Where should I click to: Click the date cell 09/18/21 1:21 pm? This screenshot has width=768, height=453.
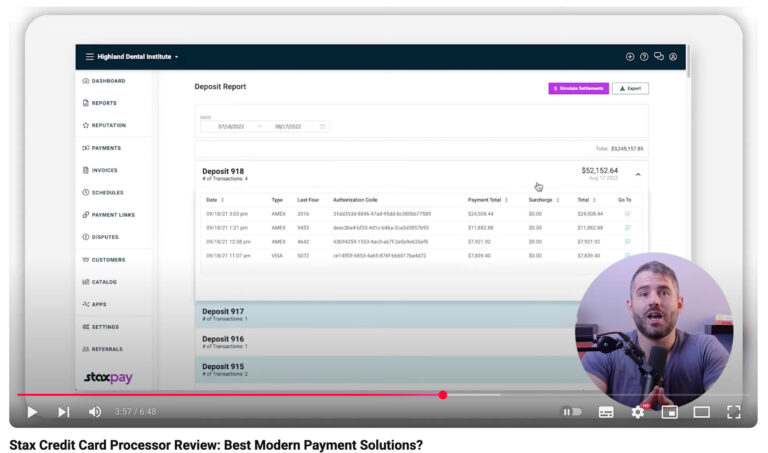pyautogui.click(x=227, y=228)
